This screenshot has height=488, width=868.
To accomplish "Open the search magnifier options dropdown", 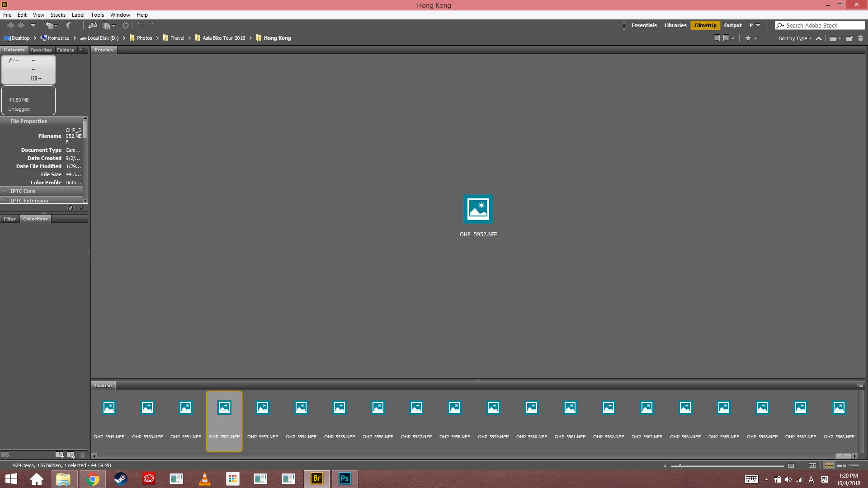I will pos(780,25).
